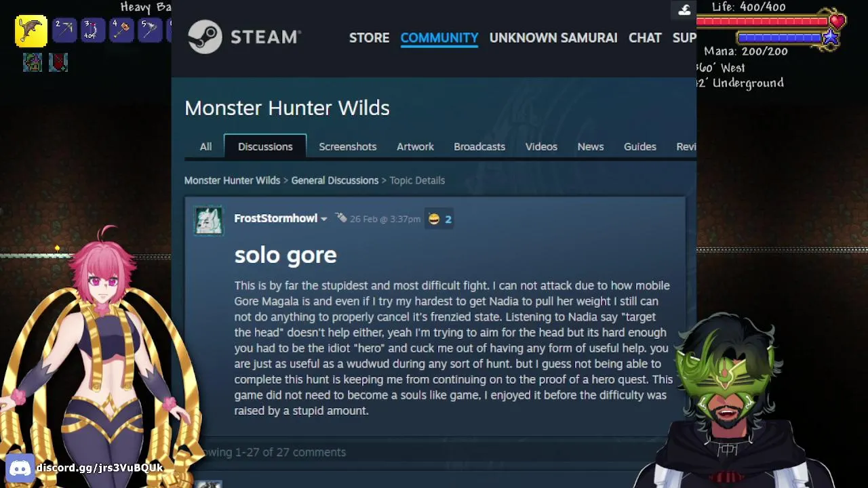868x488 pixels.
Task: Follow the General Discussions breadcrumb link
Action: tap(335, 180)
